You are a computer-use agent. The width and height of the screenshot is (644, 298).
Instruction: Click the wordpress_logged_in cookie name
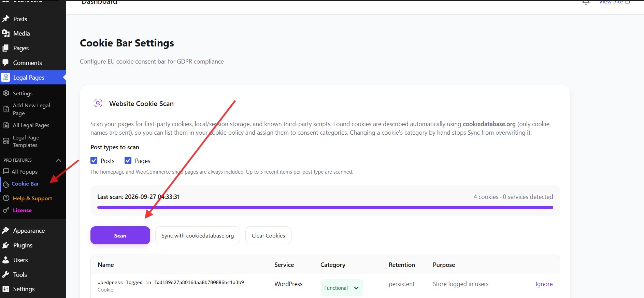(171, 282)
